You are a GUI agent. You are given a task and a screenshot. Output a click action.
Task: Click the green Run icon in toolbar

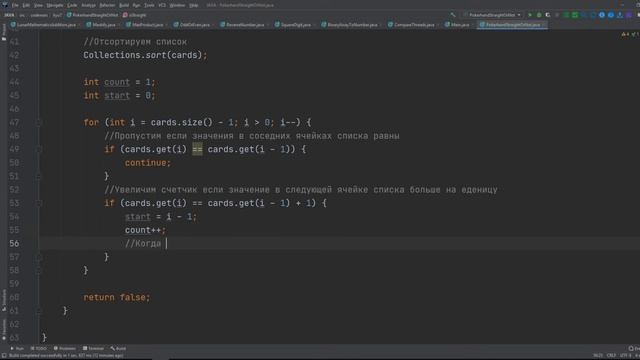click(x=530, y=15)
